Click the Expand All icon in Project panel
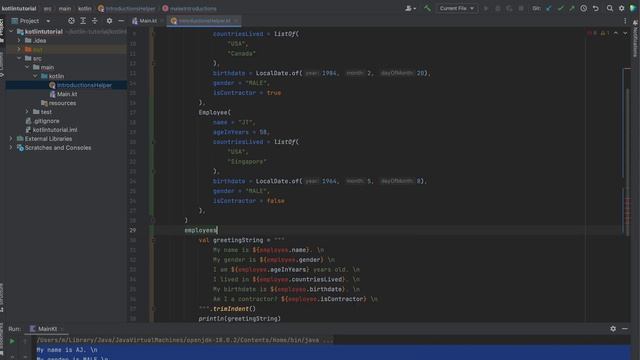Viewport: 640px width, 360px height. coord(83,21)
